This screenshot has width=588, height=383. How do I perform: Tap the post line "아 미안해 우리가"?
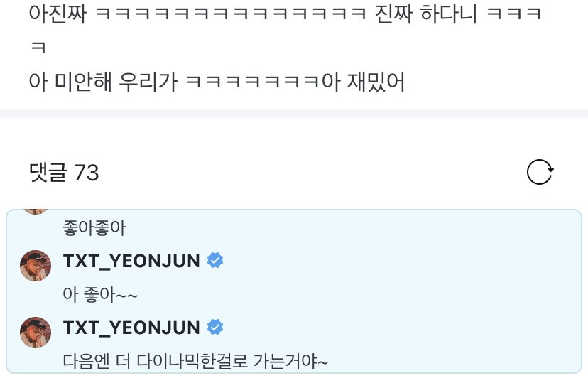pyautogui.click(x=217, y=82)
